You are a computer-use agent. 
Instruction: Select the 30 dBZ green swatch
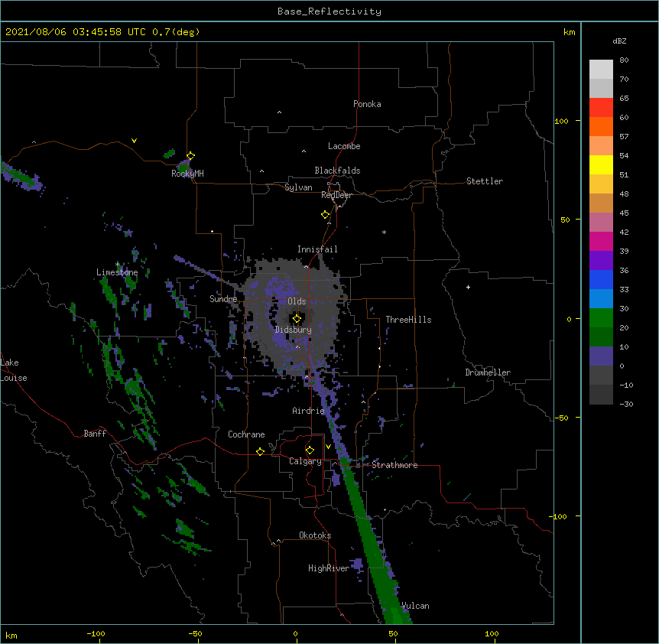point(601,318)
